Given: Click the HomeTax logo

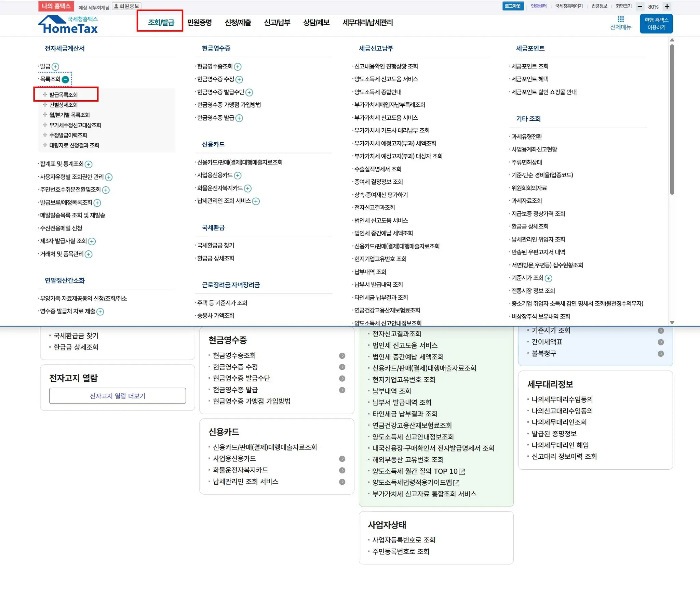Looking at the screenshot, I should pyautogui.click(x=68, y=25).
